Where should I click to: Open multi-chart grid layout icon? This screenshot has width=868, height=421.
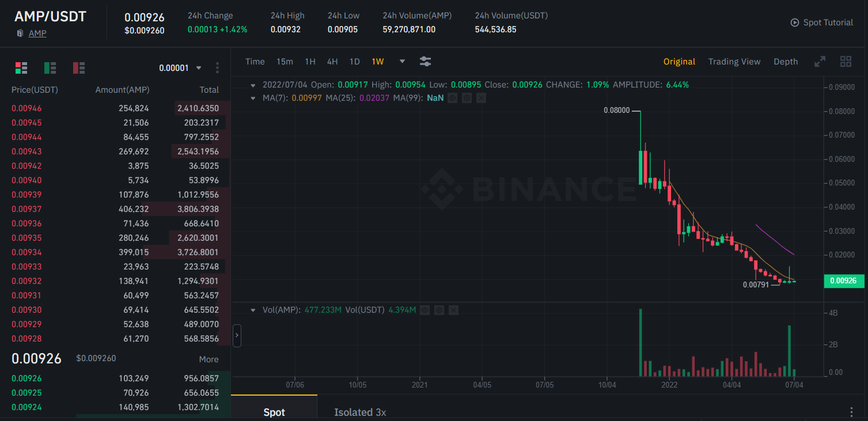click(x=846, y=62)
